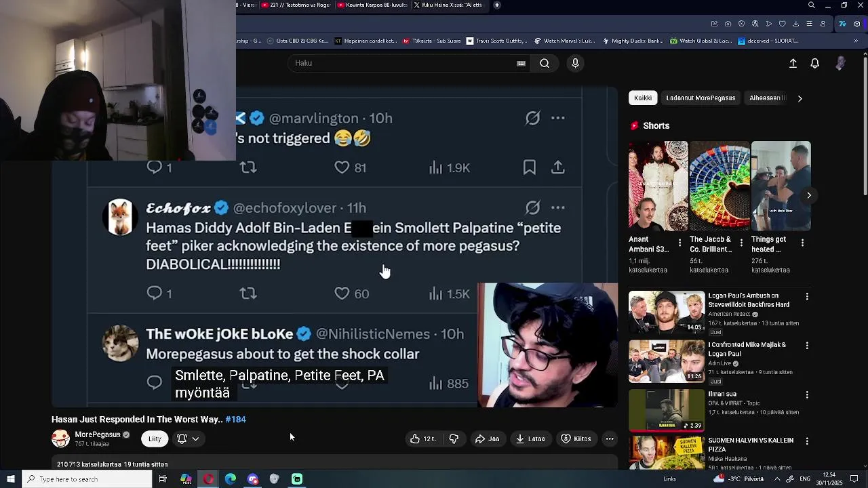The image size is (868, 488).
Task: Open the browser snapshot camera tool
Action: click(728, 24)
